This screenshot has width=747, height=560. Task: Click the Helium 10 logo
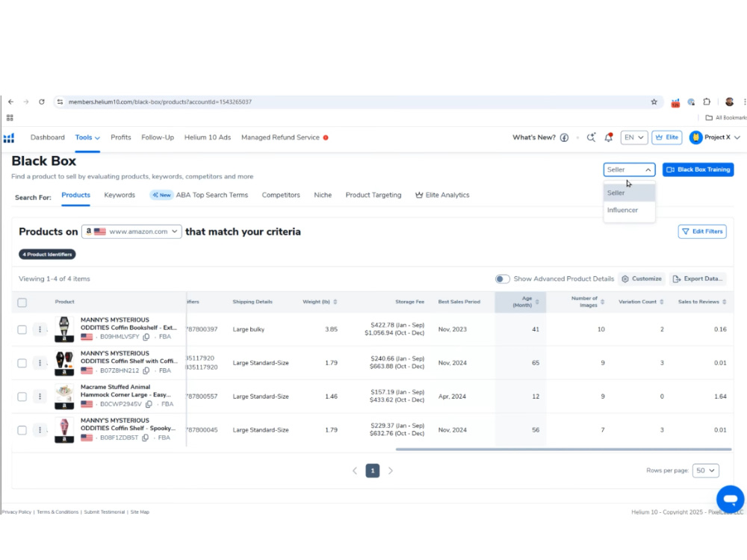9,137
